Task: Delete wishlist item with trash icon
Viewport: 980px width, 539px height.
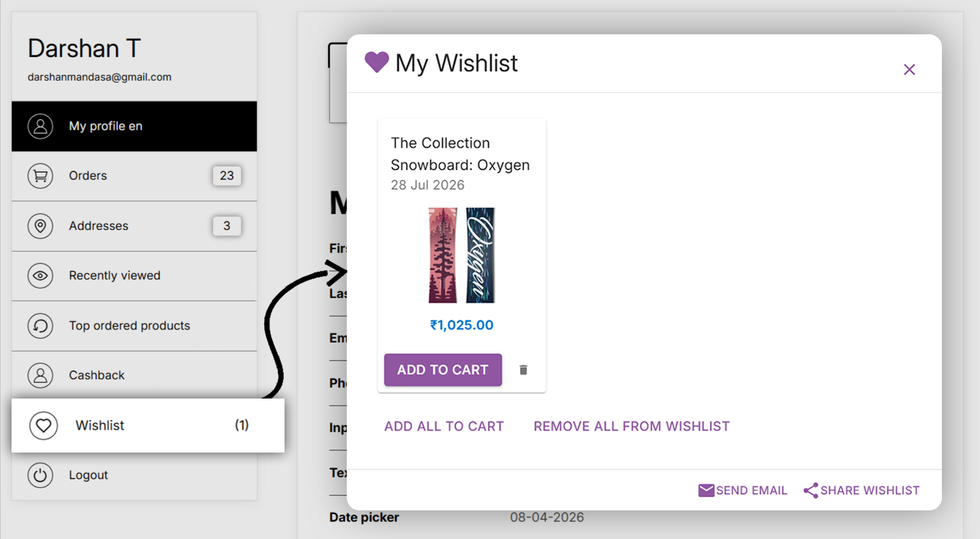Action: coord(523,370)
